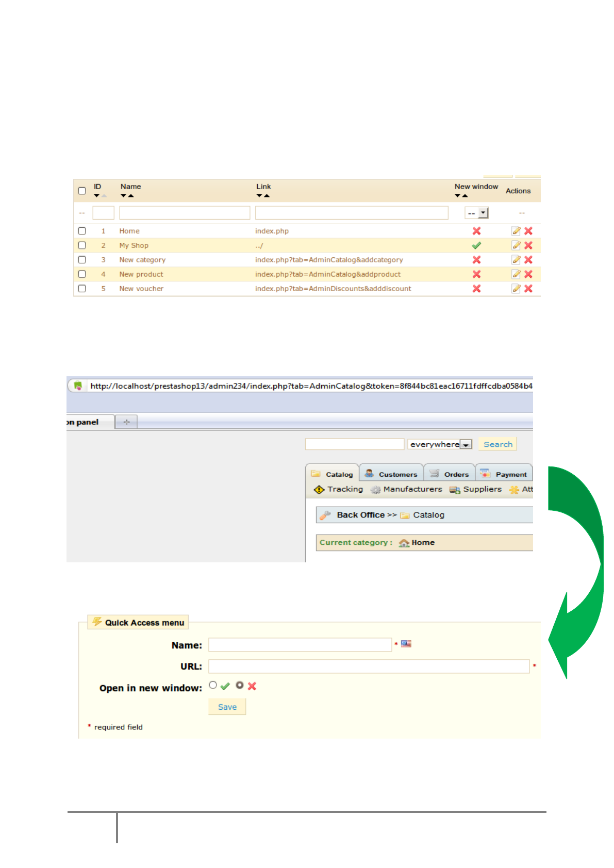This screenshot has height=868, width=614.
Task: Click the US flag language icon
Action: [x=406, y=644]
